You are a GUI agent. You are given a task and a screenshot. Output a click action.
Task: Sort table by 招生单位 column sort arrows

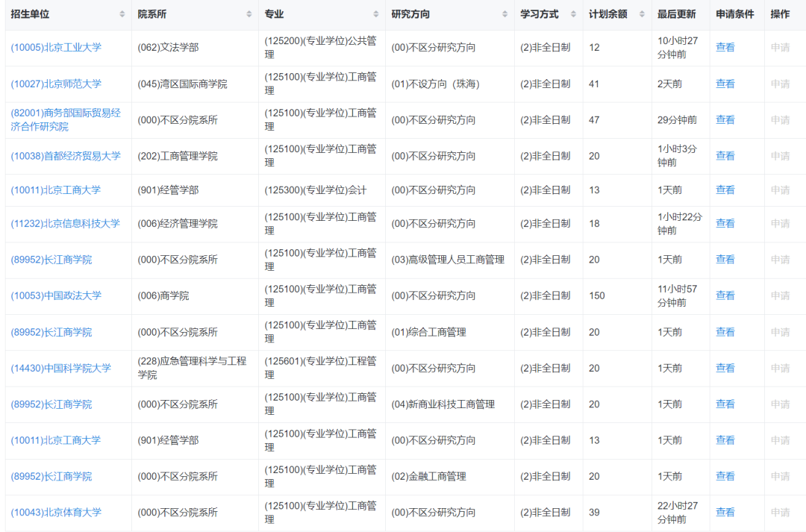pyautogui.click(x=122, y=14)
